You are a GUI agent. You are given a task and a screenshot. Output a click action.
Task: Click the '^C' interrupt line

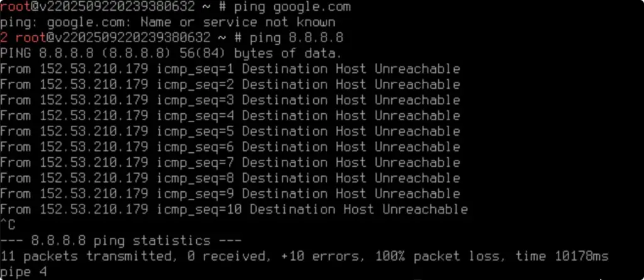pos(8,225)
